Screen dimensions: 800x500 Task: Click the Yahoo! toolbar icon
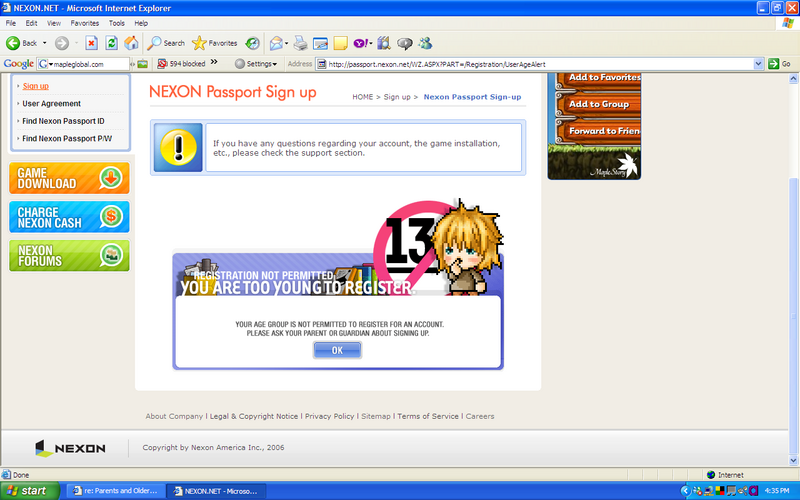click(360, 43)
